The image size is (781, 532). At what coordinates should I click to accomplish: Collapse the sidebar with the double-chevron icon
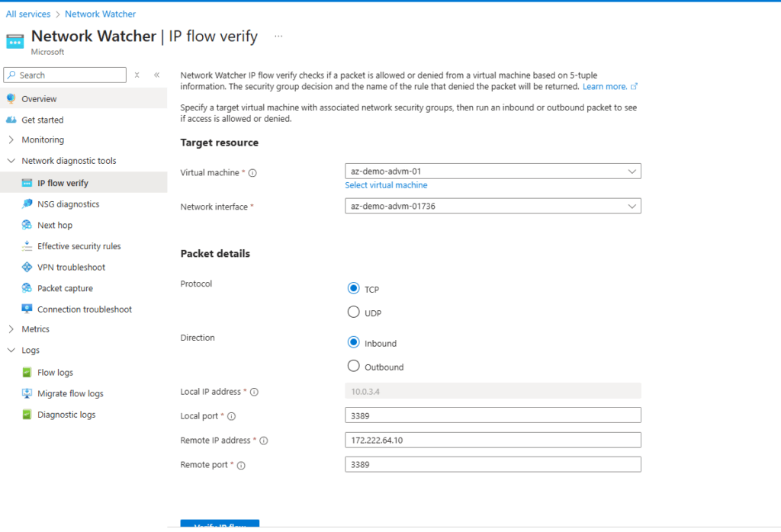point(156,75)
